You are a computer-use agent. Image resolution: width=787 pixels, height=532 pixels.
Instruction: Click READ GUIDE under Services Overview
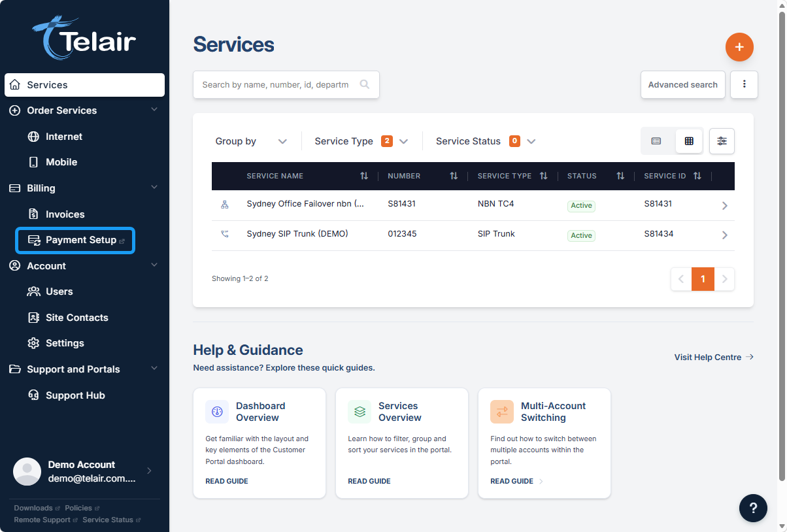pos(369,481)
